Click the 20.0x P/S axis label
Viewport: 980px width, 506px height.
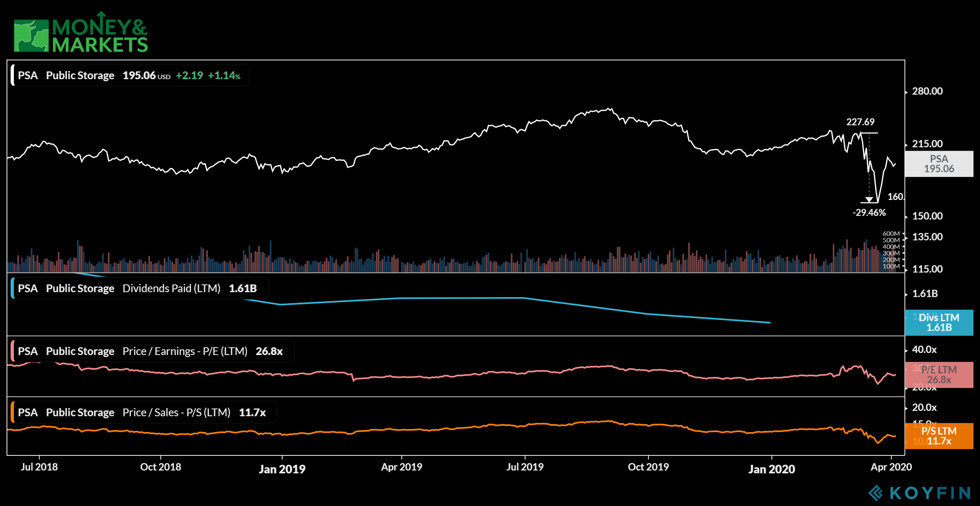[924, 407]
